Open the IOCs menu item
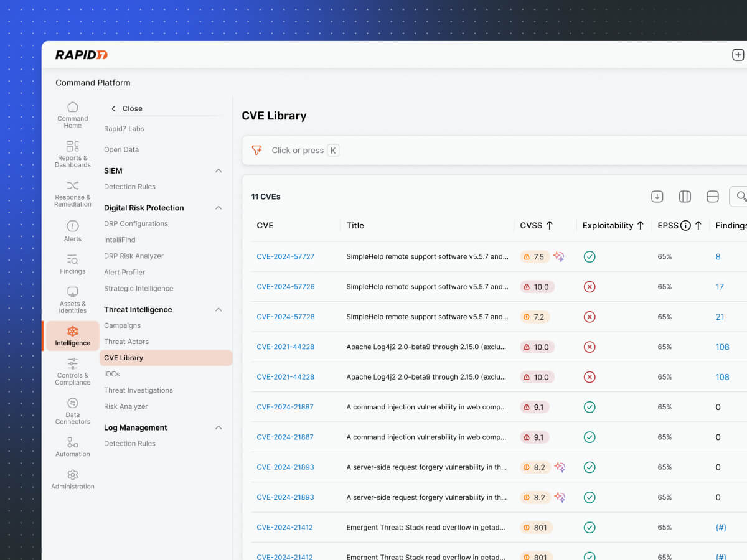This screenshot has width=747, height=560. (112, 374)
